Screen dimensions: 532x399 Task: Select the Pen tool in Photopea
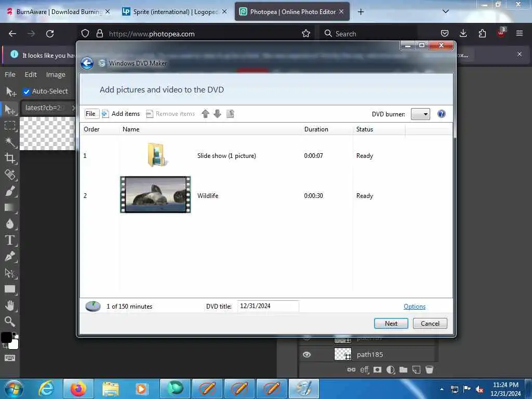[x=10, y=256]
